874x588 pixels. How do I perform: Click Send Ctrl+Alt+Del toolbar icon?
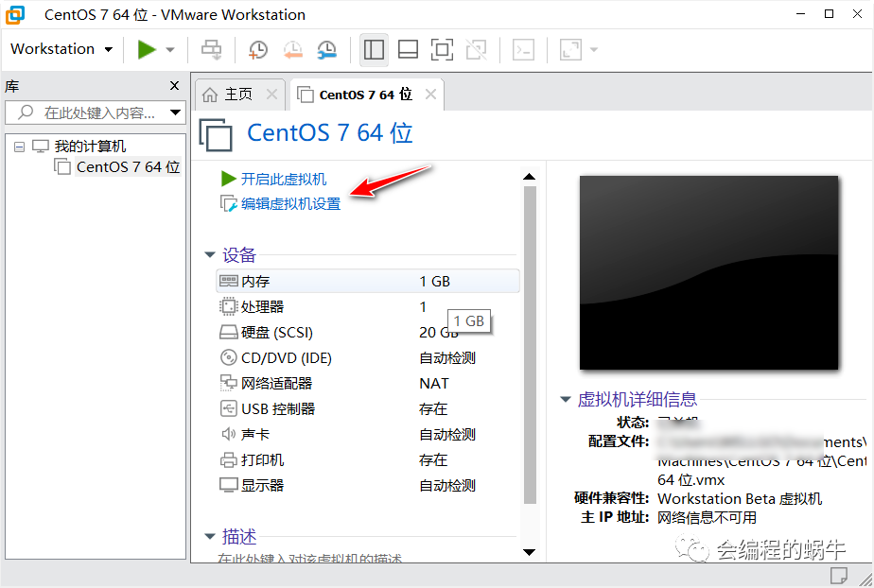211,49
